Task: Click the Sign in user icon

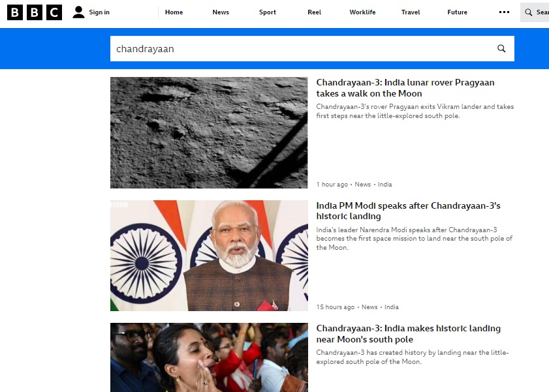Action: pos(78,12)
